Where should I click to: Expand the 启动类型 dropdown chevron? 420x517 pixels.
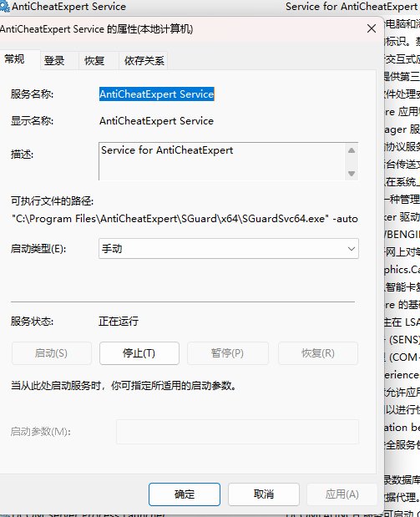coord(352,249)
